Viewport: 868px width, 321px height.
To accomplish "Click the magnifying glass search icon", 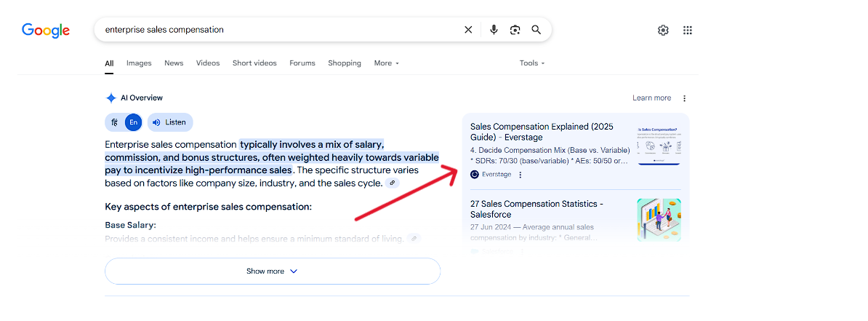I will click(536, 30).
